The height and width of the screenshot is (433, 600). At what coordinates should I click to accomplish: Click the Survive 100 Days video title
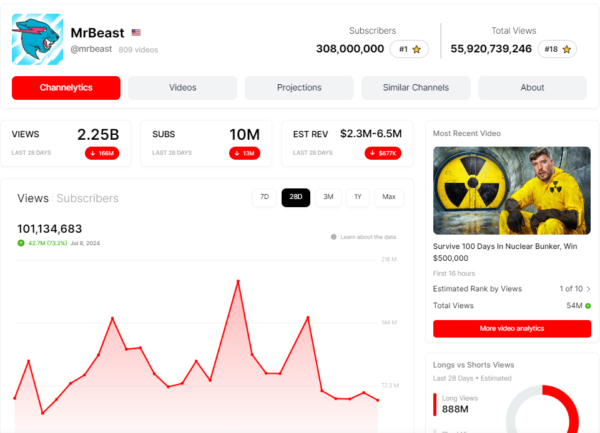[505, 252]
